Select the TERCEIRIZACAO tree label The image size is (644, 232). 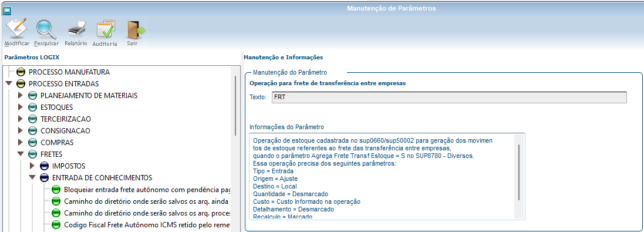tap(66, 119)
